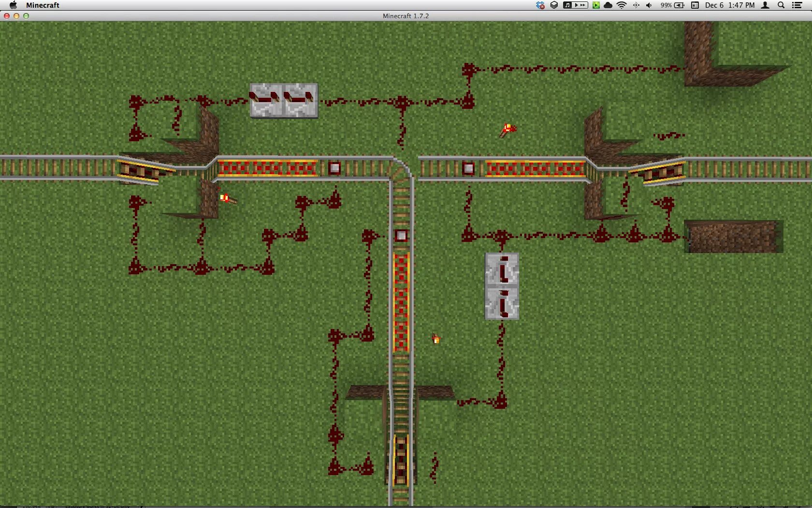The height and width of the screenshot is (508, 812).
Task: Click the play arrow in the iTunes controller
Action: pos(576,5)
